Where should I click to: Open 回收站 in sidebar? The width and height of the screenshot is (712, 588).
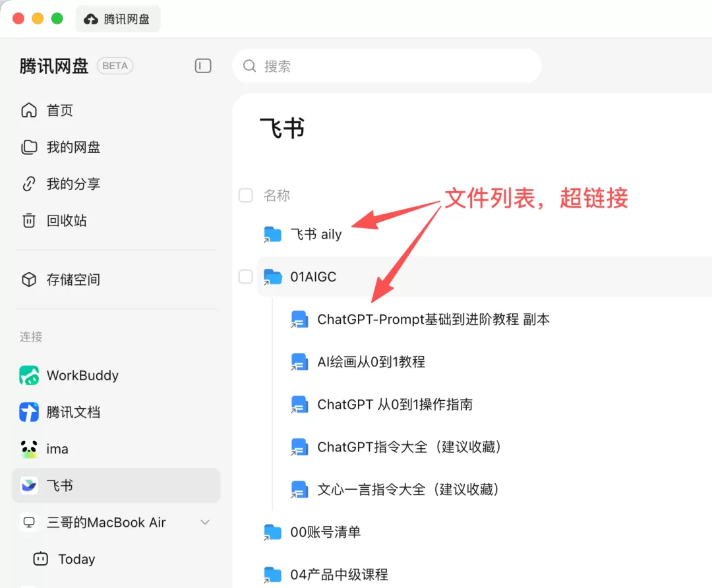click(x=67, y=221)
